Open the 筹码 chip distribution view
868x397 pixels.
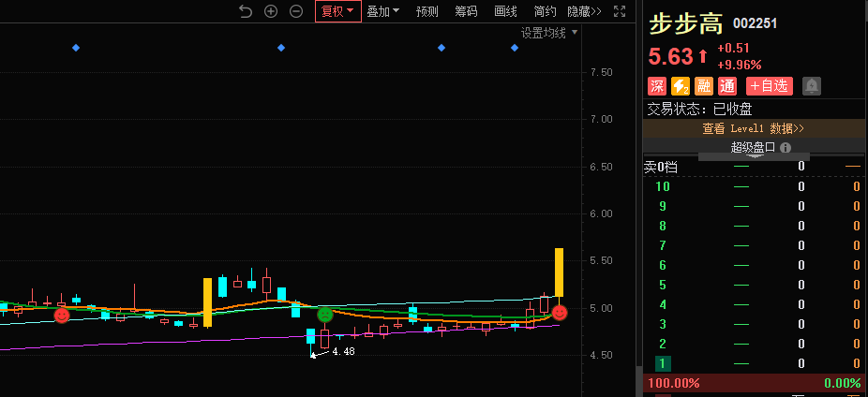(466, 11)
